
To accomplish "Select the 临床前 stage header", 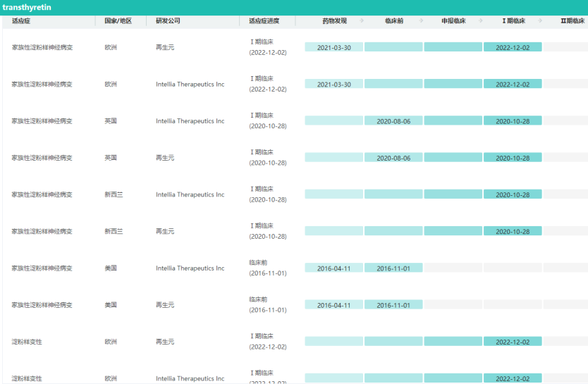I will pyautogui.click(x=394, y=21).
